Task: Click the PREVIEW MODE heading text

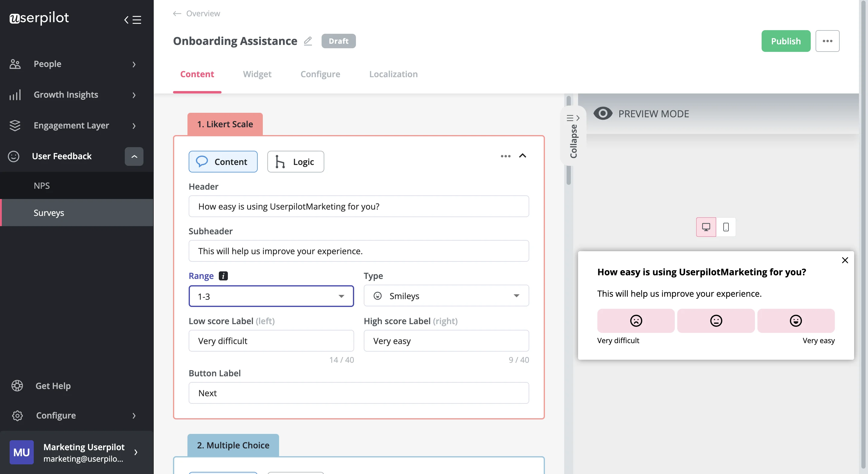Action: (653, 114)
